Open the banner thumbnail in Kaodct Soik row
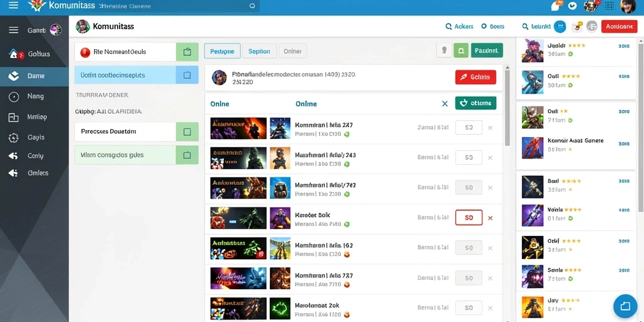Screen dimensions: 644x322 click(x=238, y=218)
